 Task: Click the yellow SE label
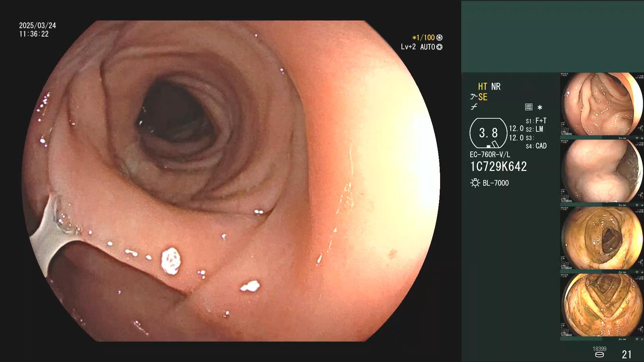pos(483,97)
